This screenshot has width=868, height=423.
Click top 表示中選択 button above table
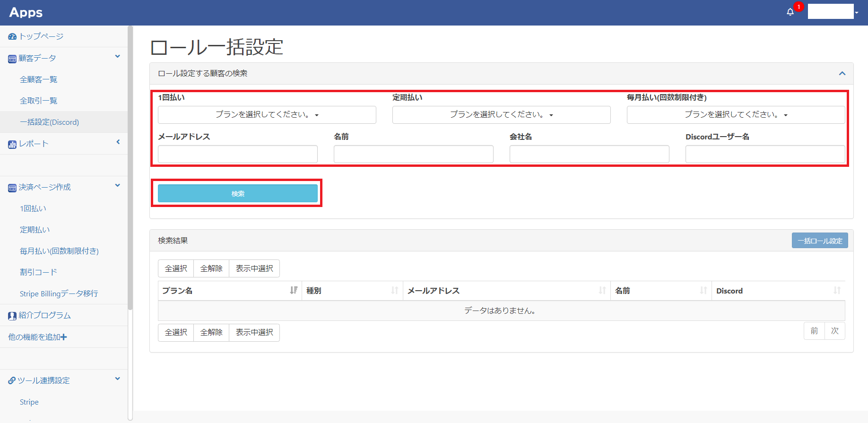[x=254, y=268]
